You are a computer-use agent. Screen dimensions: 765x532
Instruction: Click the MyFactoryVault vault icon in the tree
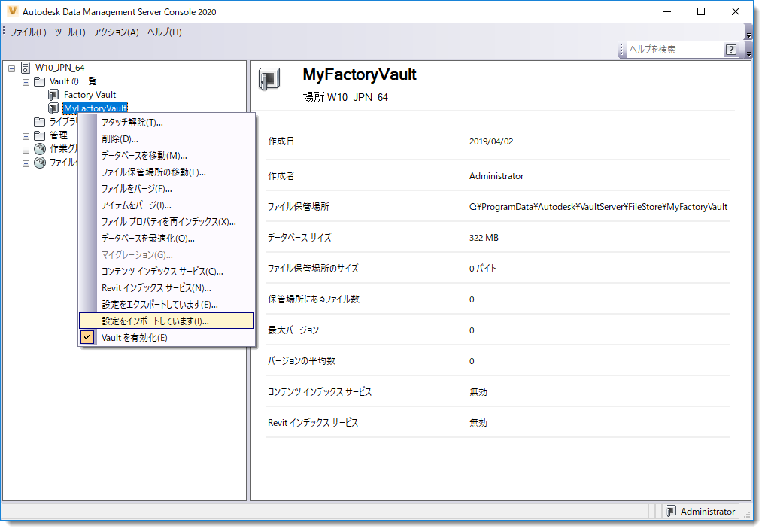click(x=53, y=108)
